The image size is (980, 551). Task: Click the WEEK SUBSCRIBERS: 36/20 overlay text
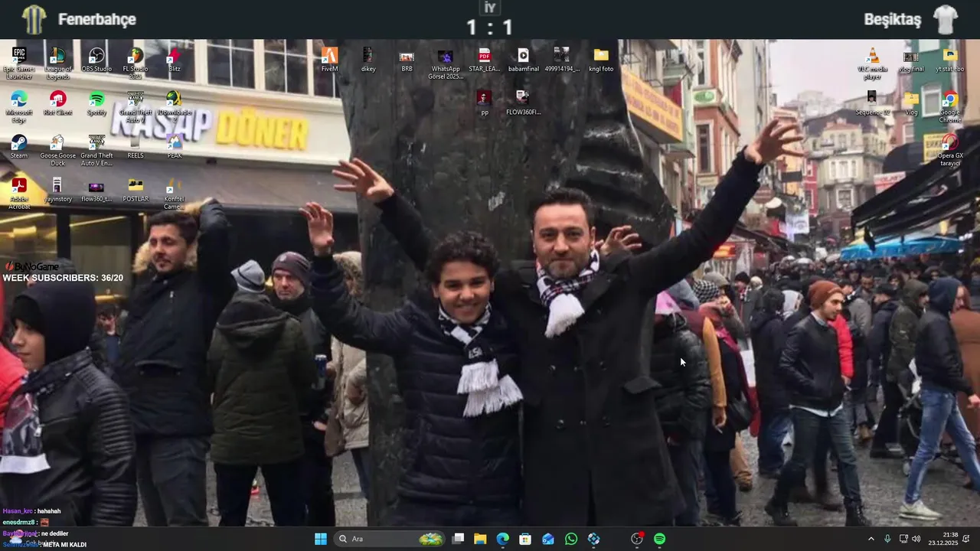pyautogui.click(x=63, y=278)
